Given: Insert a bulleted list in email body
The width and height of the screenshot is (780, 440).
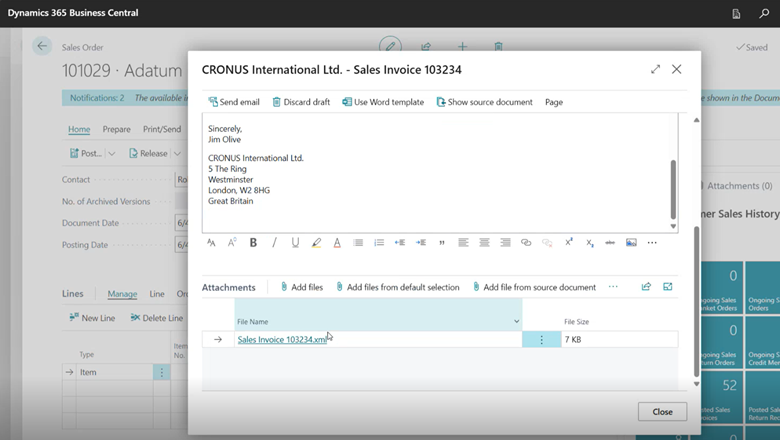Looking at the screenshot, I should point(358,243).
